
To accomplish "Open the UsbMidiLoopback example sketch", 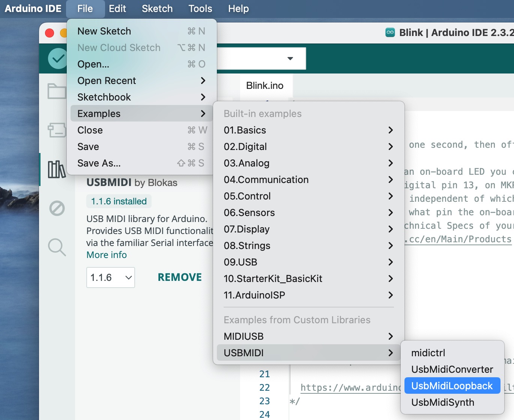I will click(x=452, y=386).
